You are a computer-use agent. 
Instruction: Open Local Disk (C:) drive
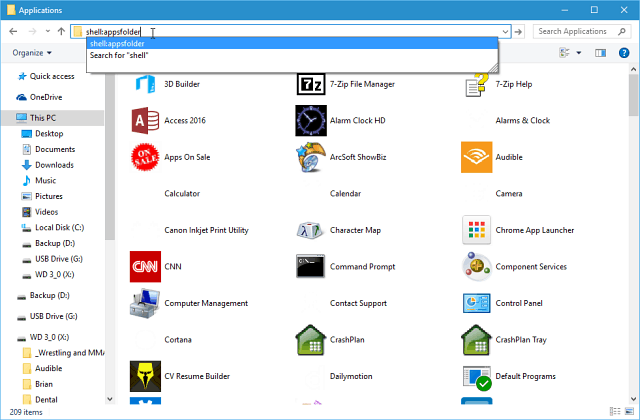click(53, 227)
